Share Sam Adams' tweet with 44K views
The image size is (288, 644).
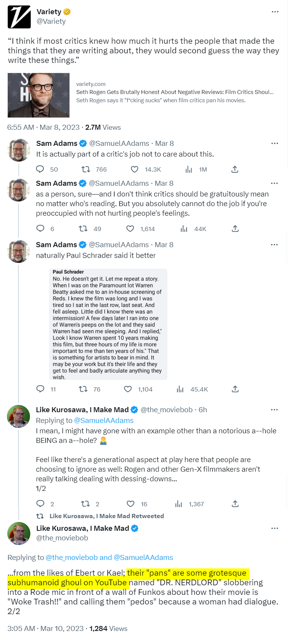235,229
